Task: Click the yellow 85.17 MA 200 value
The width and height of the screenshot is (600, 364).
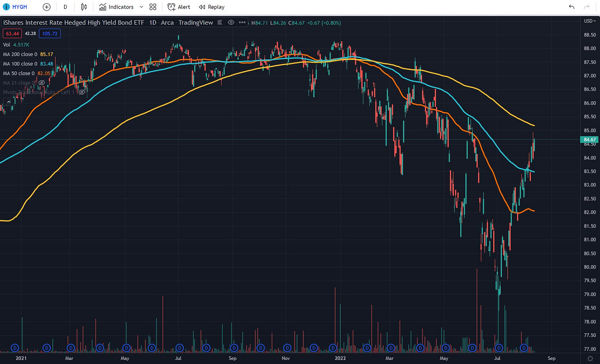Action: tap(47, 54)
